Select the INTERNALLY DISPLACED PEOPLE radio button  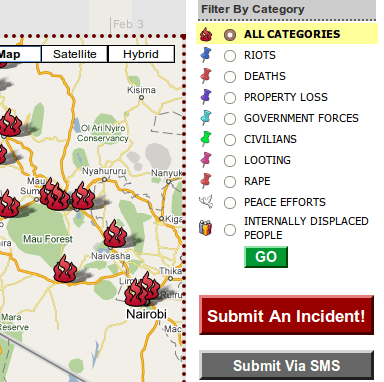pyautogui.click(x=230, y=230)
